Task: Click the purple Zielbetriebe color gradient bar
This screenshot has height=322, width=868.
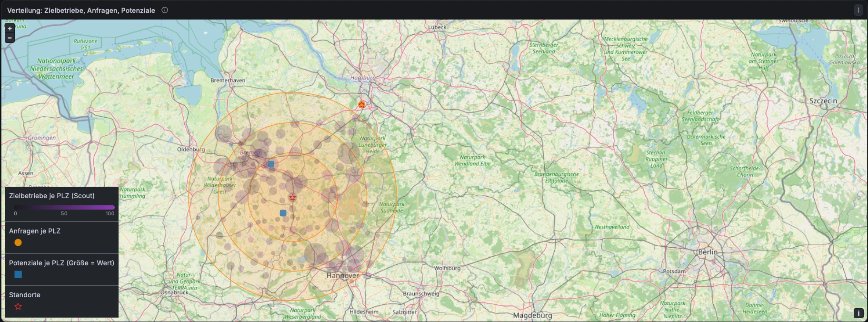Action: click(x=64, y=207)
